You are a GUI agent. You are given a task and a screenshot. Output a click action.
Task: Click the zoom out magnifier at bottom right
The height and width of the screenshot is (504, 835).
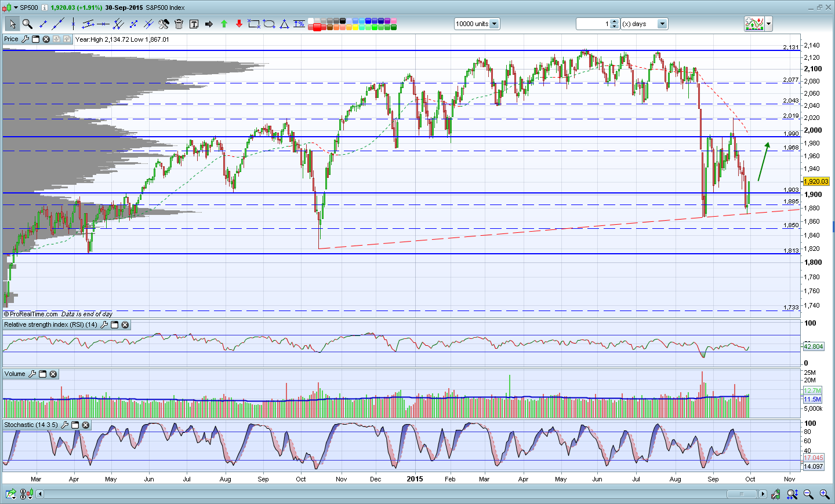pyautogui.click(x=808, y=494)
